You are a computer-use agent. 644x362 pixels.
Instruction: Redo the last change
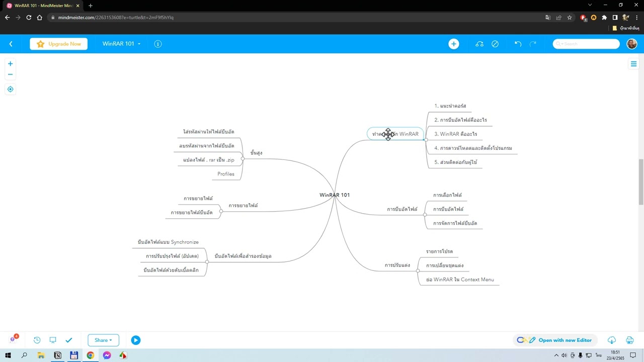tap(533, 44)
